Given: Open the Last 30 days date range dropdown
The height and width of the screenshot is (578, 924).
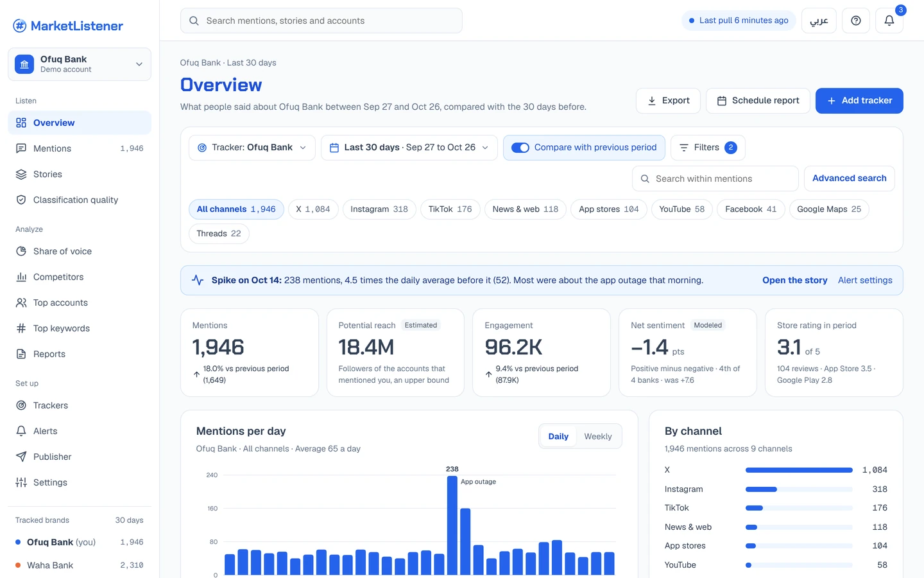Looking at the screenshot, I should 409,148.
